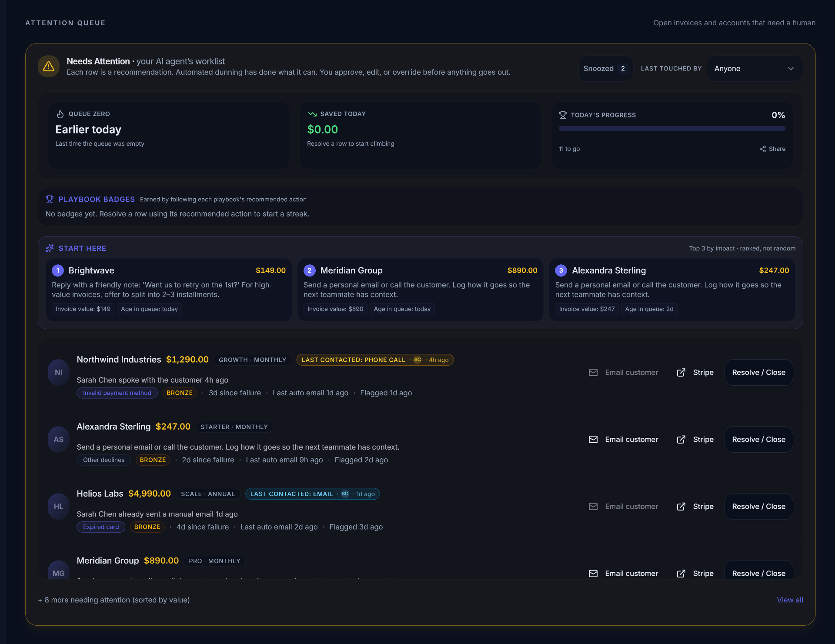
Task: Click the BRONZE badge on Northwind Industries
Action: pyautogui.click(x=180, y=393)
